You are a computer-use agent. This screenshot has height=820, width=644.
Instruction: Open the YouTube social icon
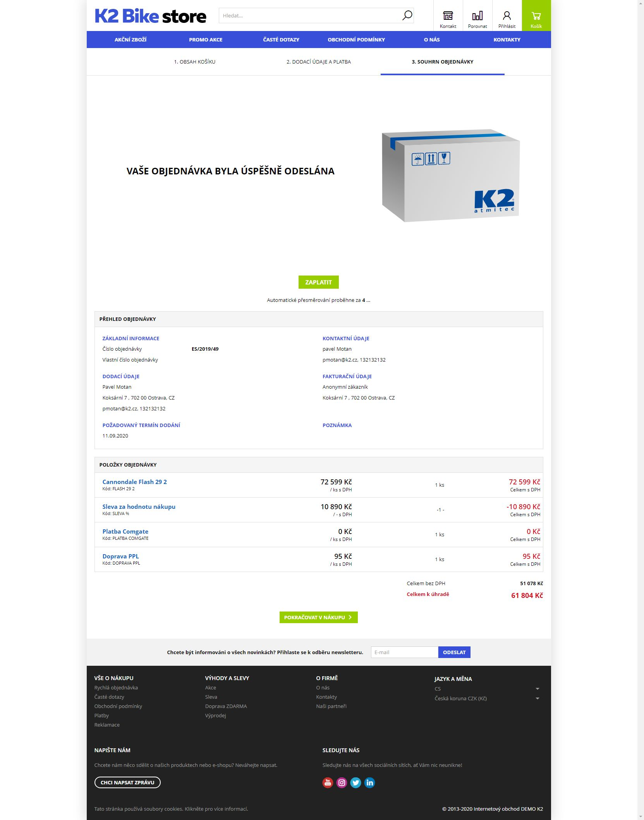(x=328, y=783)
